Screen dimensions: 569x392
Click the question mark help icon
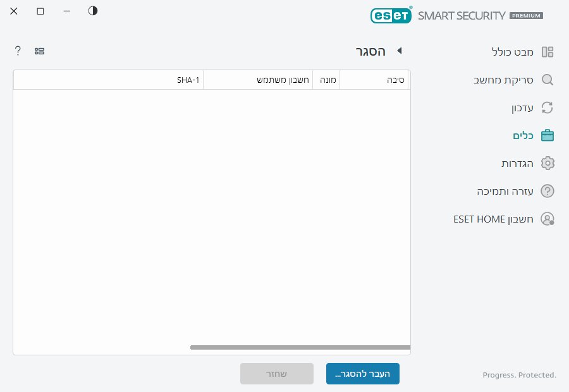tap(17, 51)
